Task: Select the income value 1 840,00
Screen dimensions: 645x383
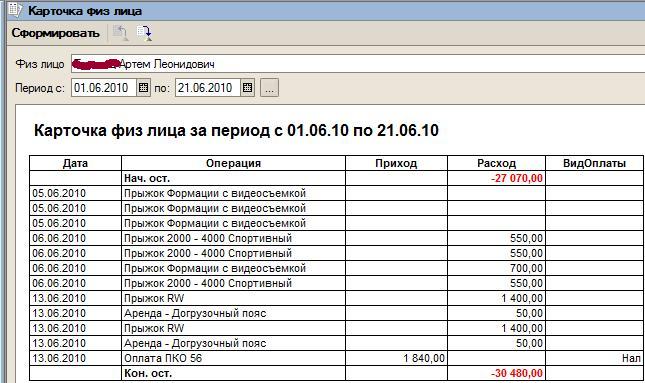Action: (424, 358)
